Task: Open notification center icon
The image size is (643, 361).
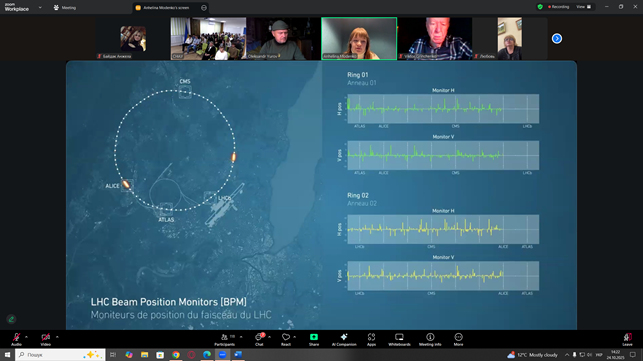Action: (633, 354)
